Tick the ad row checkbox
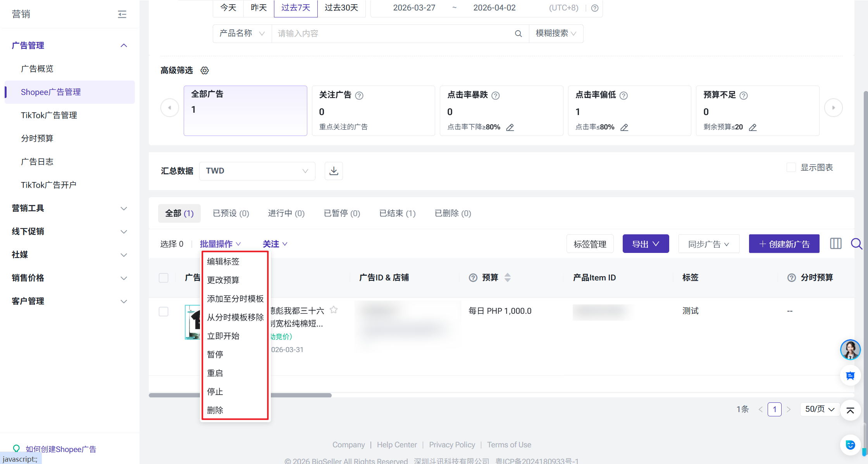This screenshot has height=464, width=868. pyautogui.click(x=164, y=311)
